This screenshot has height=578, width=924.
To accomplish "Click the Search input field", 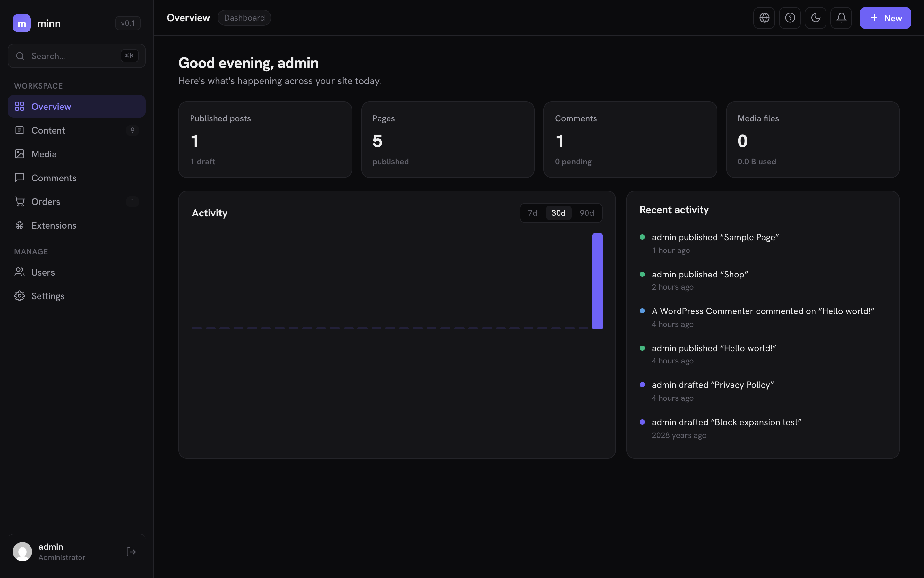I will [76, 56].
